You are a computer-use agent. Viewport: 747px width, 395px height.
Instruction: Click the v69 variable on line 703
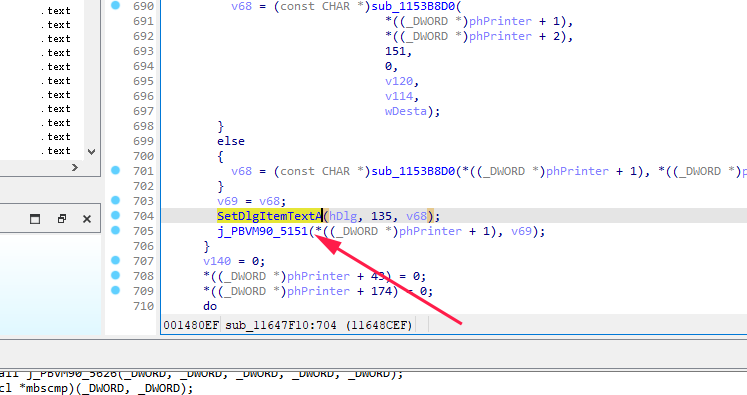(x=227, y=201)
